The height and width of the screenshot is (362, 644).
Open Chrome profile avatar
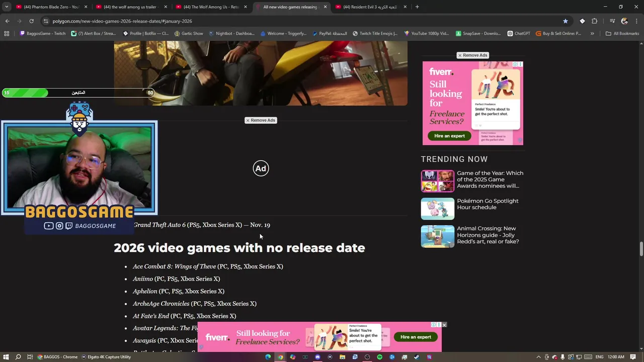coord(624,21)
